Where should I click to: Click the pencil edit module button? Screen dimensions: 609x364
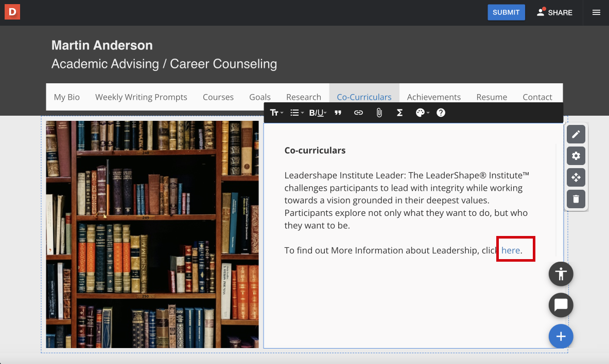click(x=576, y=134)
